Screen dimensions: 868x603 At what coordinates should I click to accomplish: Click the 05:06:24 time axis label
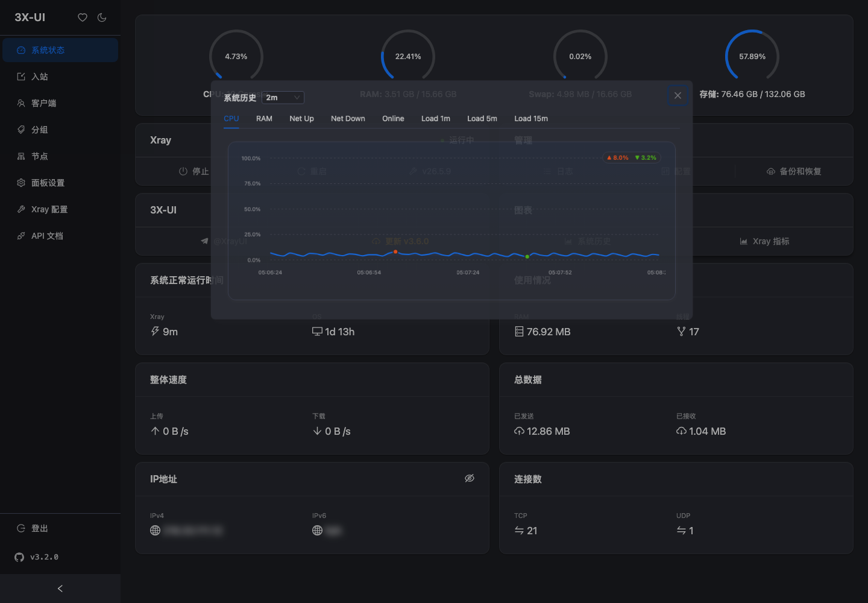(x=270, y=273)
